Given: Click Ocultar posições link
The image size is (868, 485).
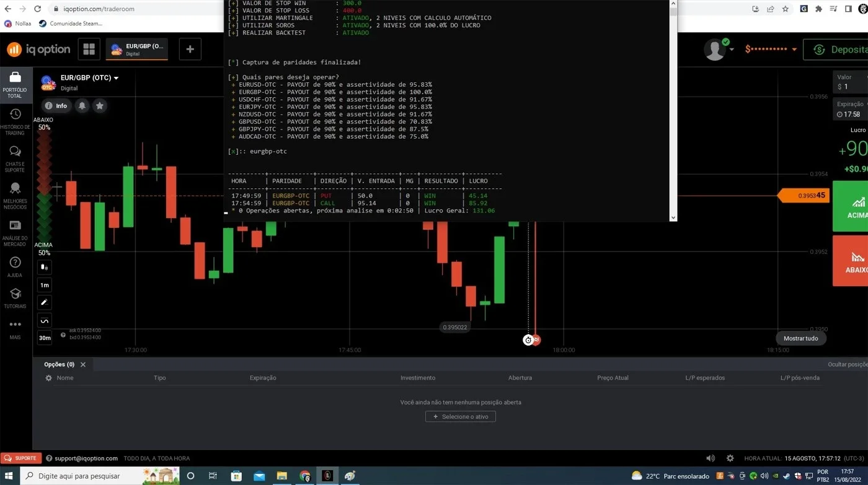Looking at the screenshot, I should [848, 364].
